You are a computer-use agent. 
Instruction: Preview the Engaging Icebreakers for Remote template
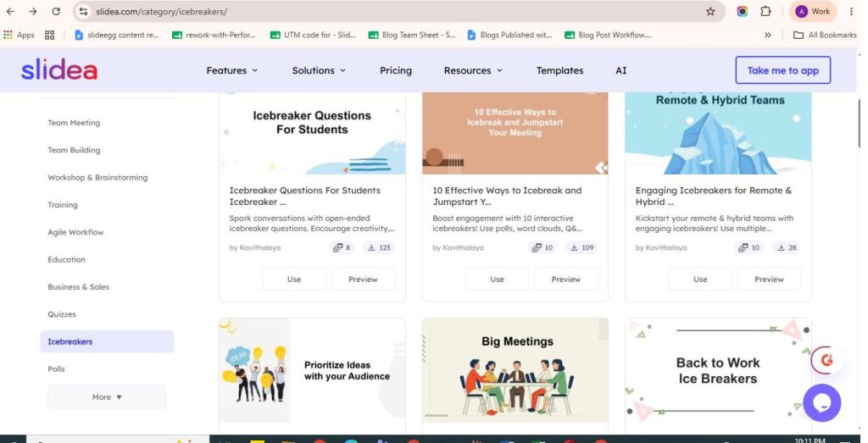[769, 280]
